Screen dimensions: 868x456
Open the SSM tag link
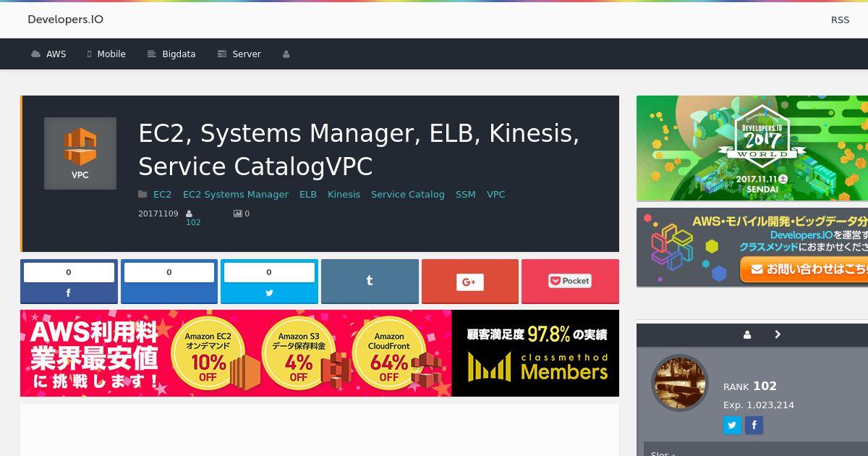click(466, 195)
